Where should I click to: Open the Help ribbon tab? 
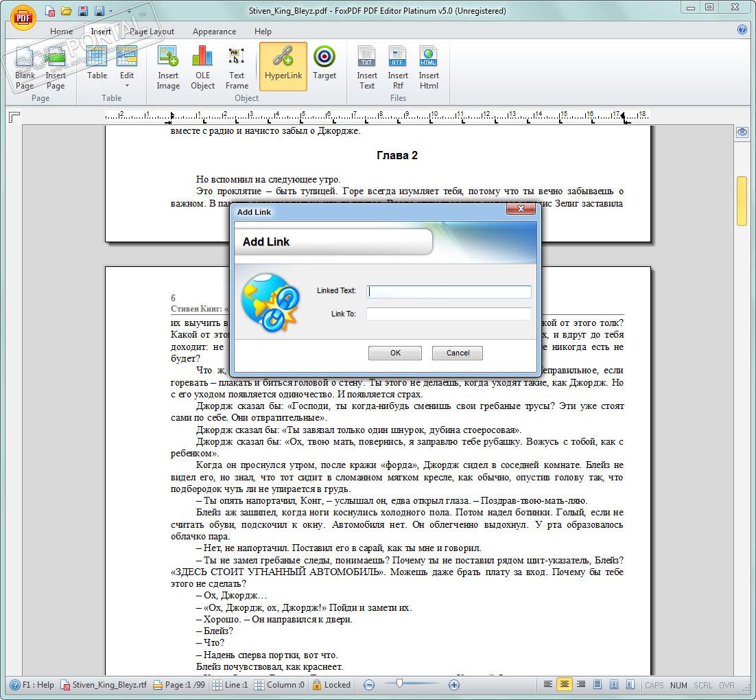(263, 32)
